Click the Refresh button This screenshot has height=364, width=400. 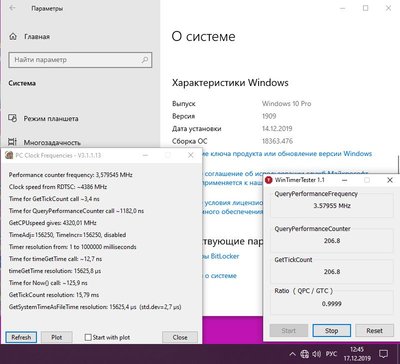click(21, 337)
